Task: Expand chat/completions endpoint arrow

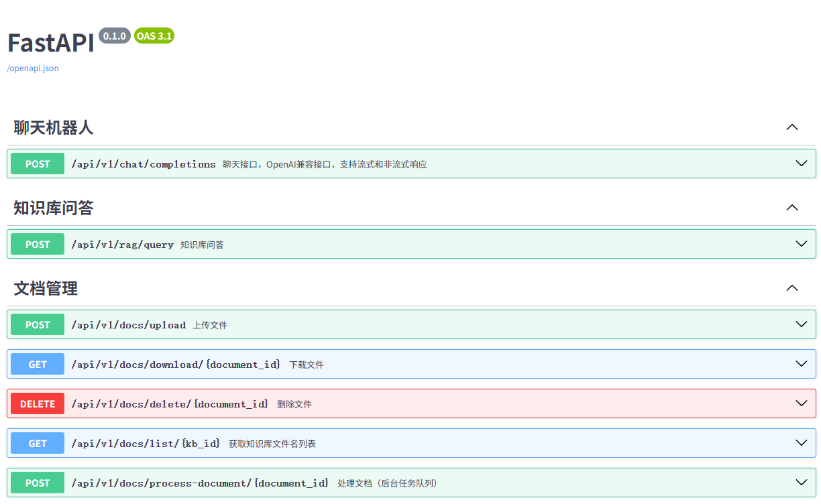Action: pyautogui.click(x=801, y=164)
